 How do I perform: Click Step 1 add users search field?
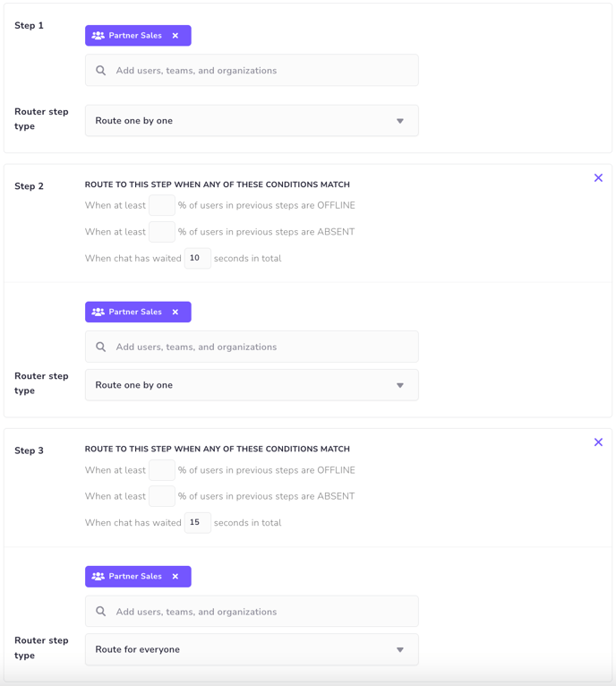pyautogui.click(x=252, y=70)
